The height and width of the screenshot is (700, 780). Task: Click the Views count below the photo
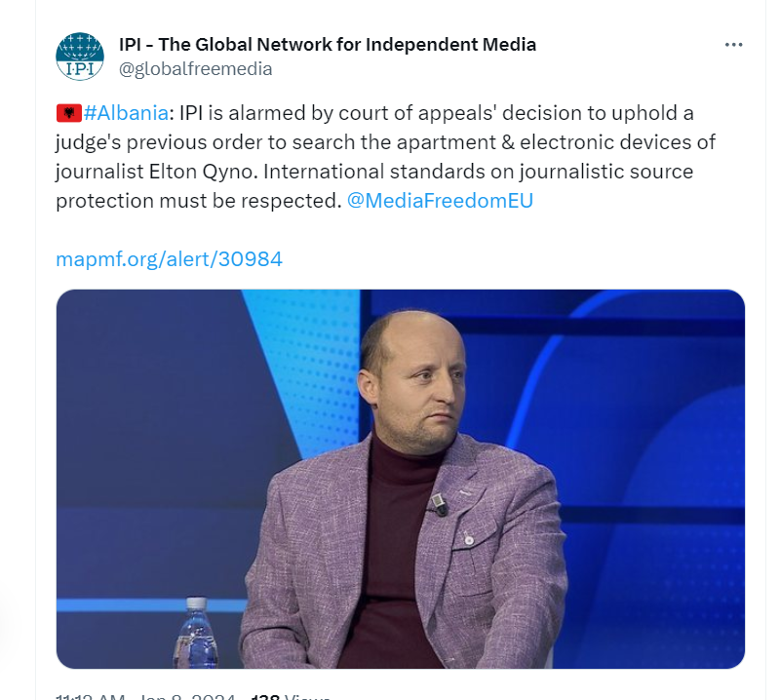click(292, 696)
